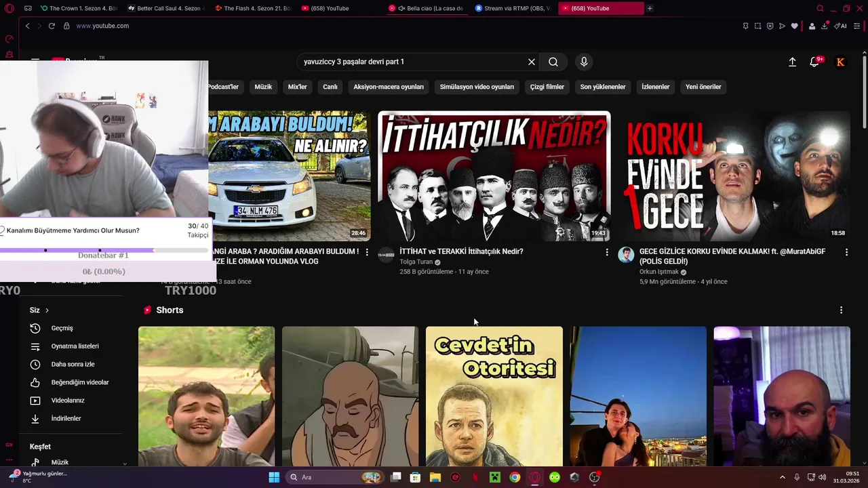
Task: Open YouTube hamburger guide menu
Action: [35, 60]
